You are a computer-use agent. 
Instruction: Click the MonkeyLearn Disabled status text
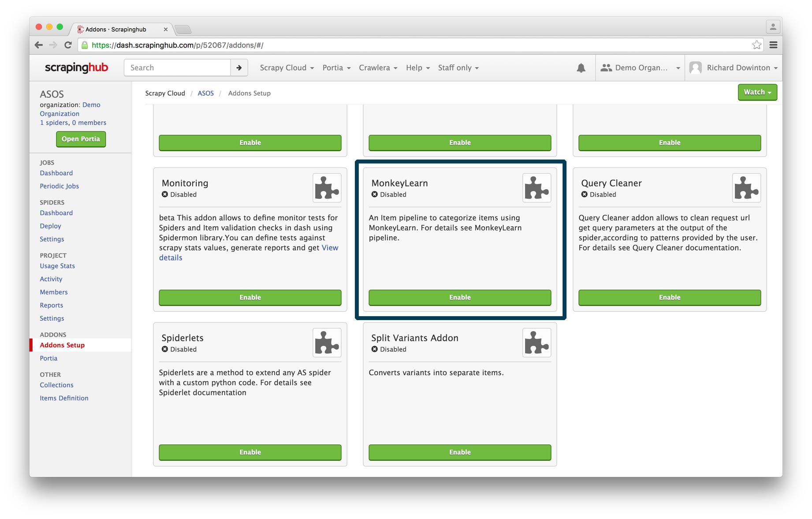click(x=393, y=194)
